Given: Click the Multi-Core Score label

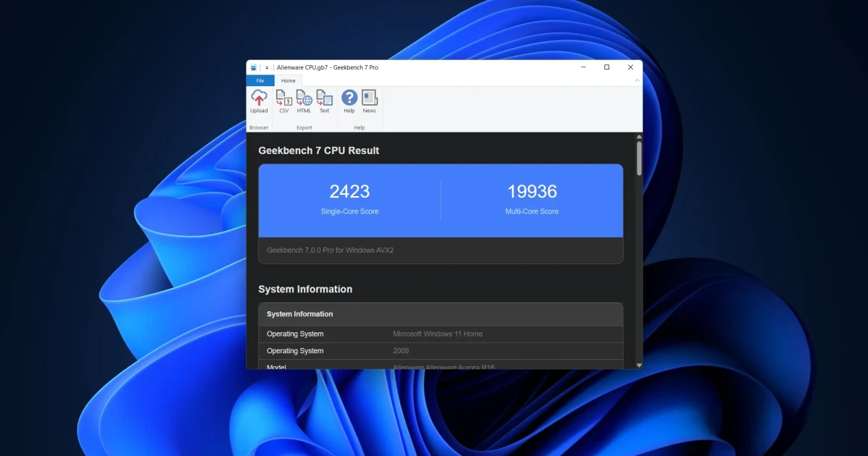Looking at the screenshot, I should (532, 211).
